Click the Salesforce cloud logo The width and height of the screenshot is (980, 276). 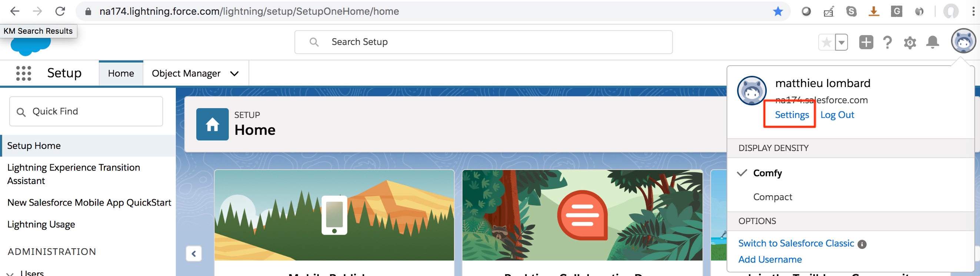click(x=30, y=46)
